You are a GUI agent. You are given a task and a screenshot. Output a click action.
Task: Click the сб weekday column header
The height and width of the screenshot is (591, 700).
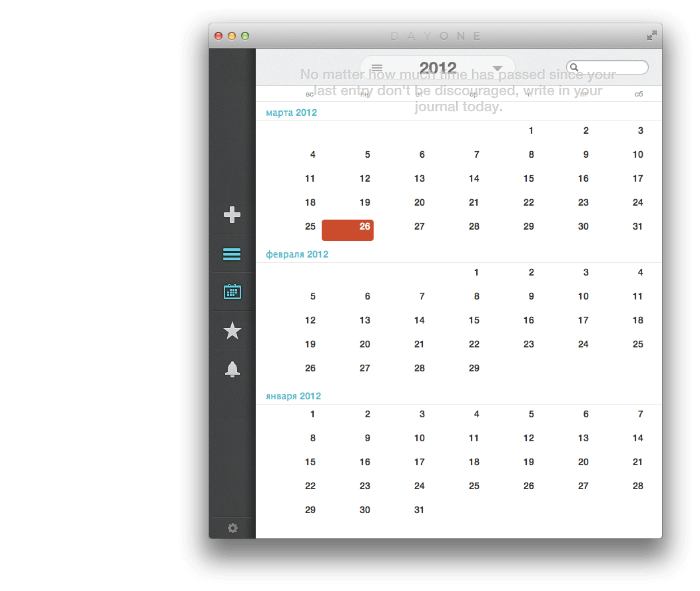click(x=639, y=94)
